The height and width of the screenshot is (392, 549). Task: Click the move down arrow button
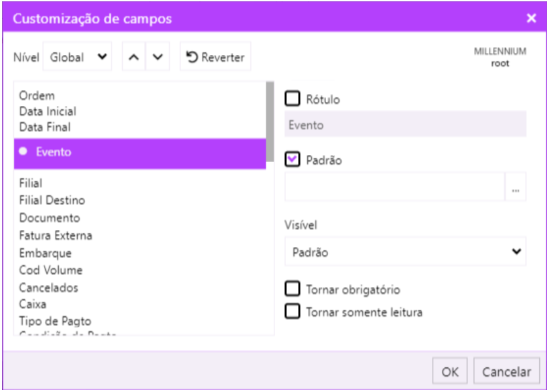point(157,57)
